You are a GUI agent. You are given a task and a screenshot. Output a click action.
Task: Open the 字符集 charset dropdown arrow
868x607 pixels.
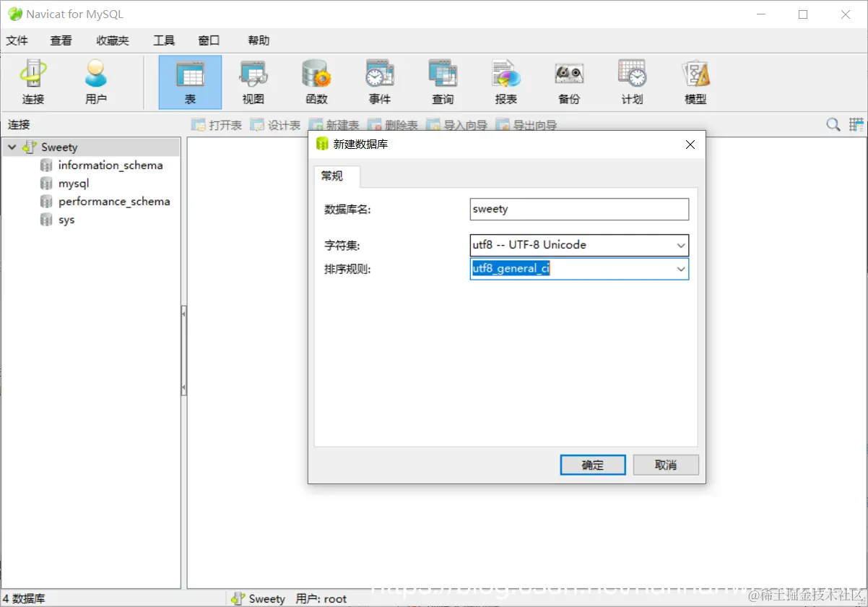pos(680,246)
